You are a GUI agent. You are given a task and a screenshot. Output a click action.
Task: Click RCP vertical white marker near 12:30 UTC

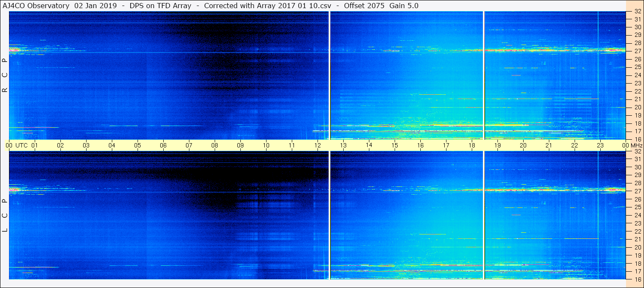329,75
